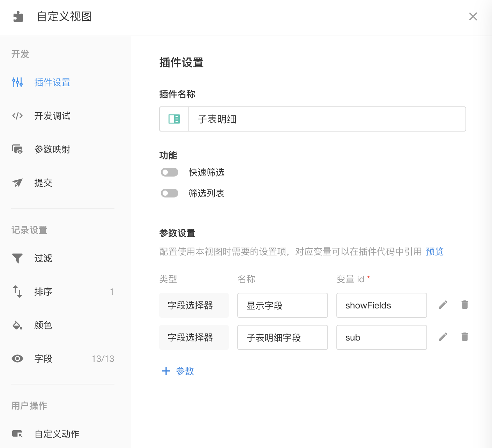Image resolution: width=492 pixels, height=448 pixels.
Task: Click 字段选择器 type in showFields row
Action: pyautogui.click(x=194, y=305)
